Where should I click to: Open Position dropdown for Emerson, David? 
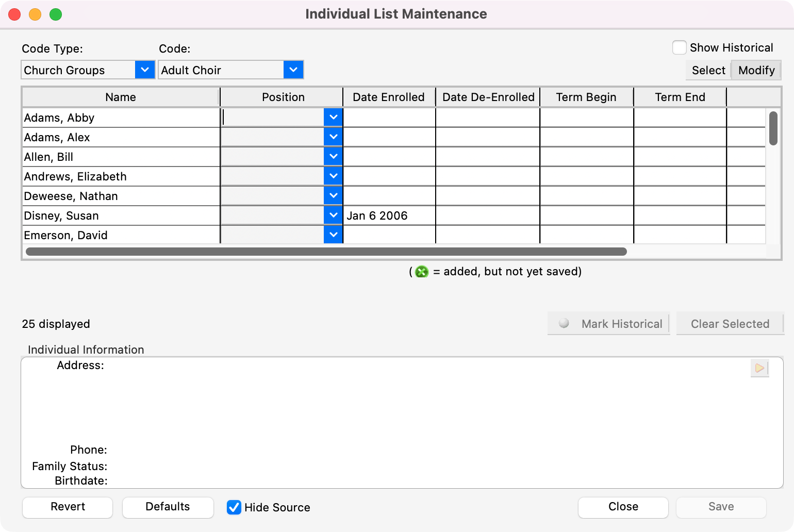(334, 235)
